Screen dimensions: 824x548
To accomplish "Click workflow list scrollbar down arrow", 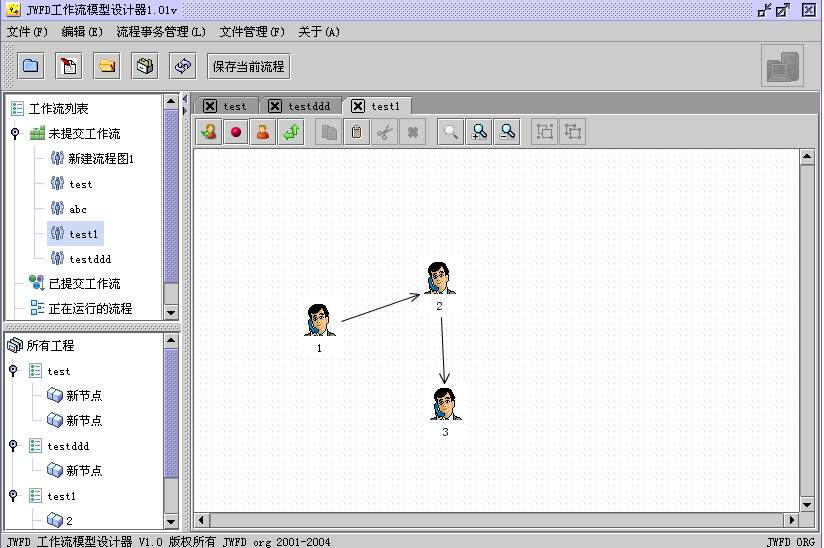I will click(x=171, y=312).
